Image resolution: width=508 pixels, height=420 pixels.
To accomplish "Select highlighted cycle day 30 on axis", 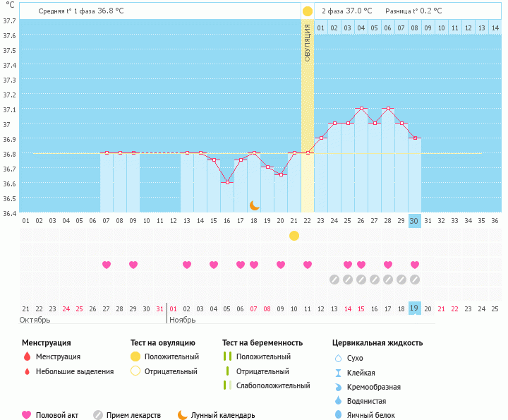I will pyautogui.click(x=415, y=220).
